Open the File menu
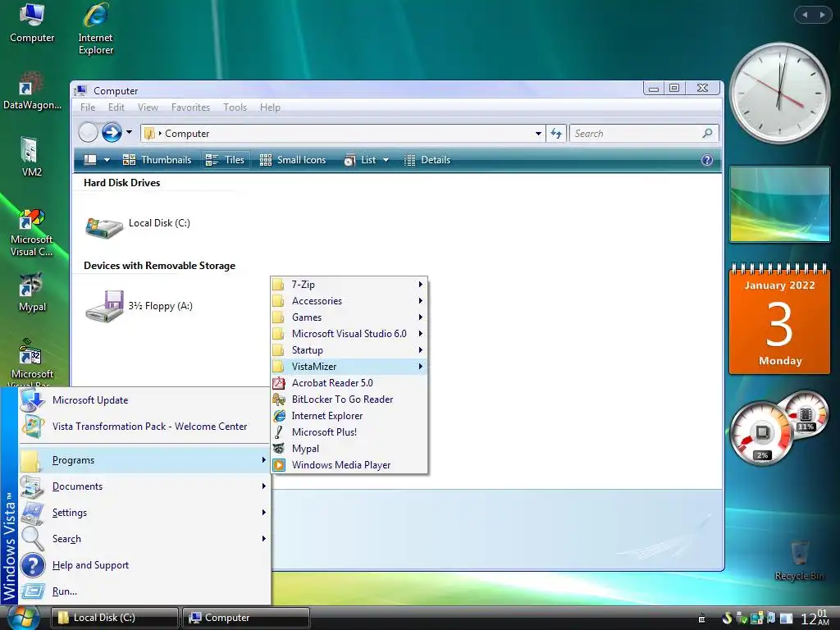This screenshot has height=630, width=840. (x=88, y=107)
